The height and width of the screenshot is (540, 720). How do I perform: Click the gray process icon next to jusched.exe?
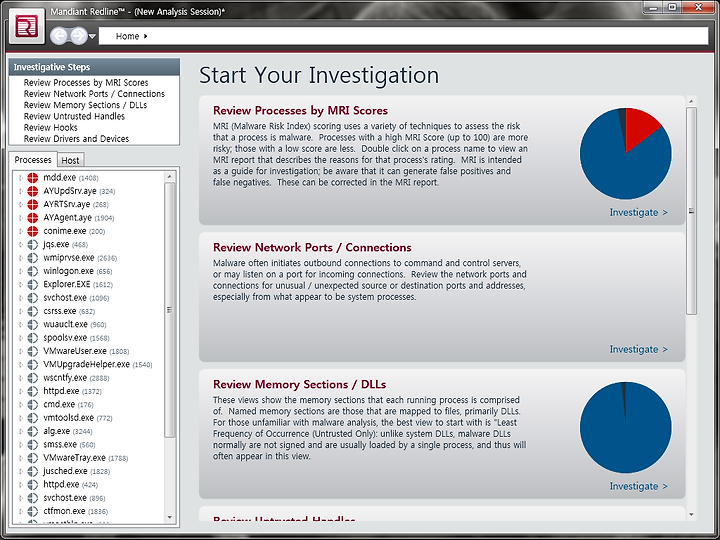point(33,471)
